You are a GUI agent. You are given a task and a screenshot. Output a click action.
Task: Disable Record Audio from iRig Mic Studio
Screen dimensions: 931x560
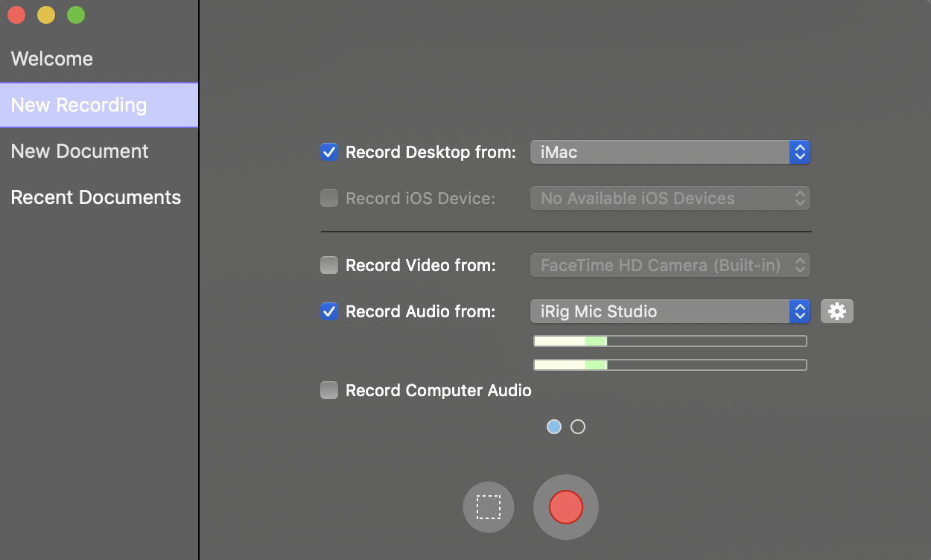click(x=328, y=311)
